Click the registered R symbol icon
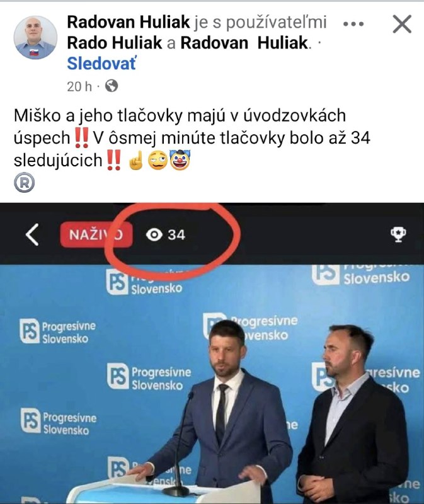The height and width of the screenshot is (504, 424). point(24,183)
